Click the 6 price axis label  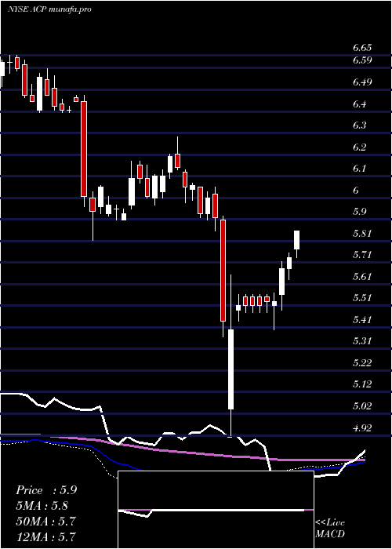click(356, 191)
